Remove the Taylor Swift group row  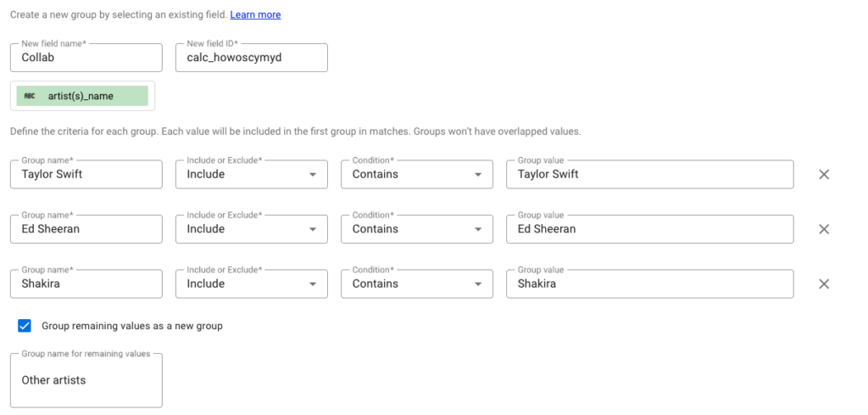(x=823, y=174)
